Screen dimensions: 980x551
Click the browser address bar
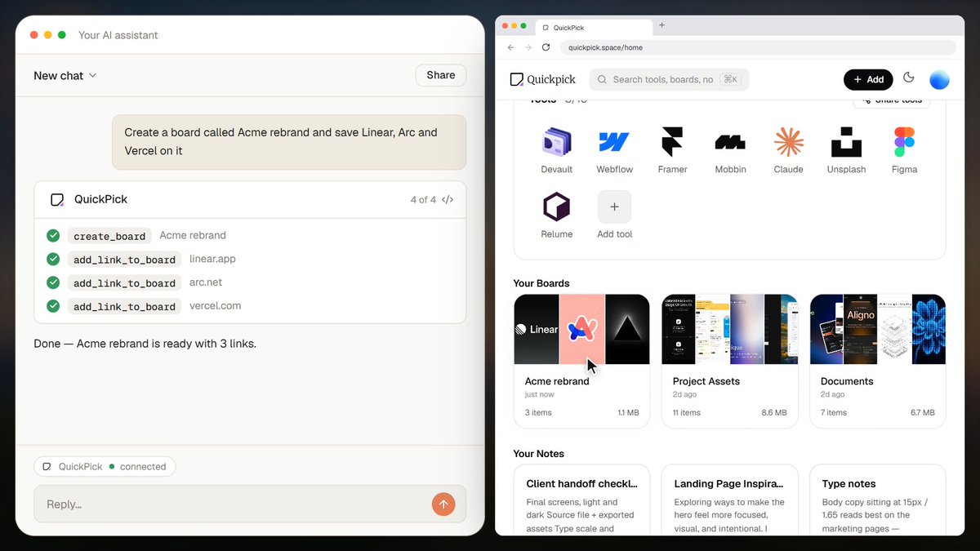click(758, 47)
